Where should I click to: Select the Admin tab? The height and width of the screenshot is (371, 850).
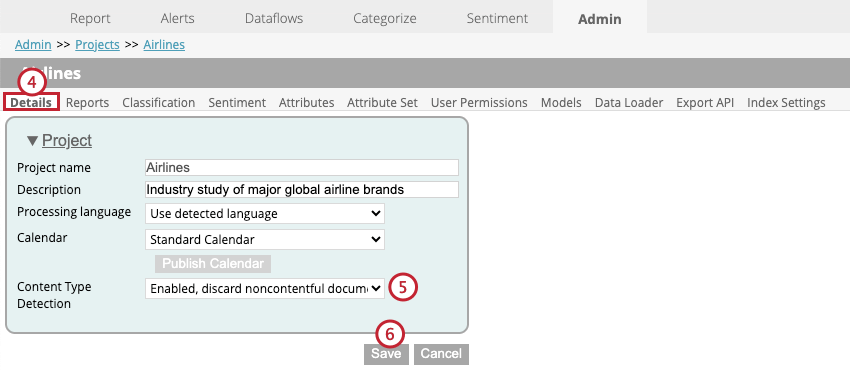[x=600, y=18]
